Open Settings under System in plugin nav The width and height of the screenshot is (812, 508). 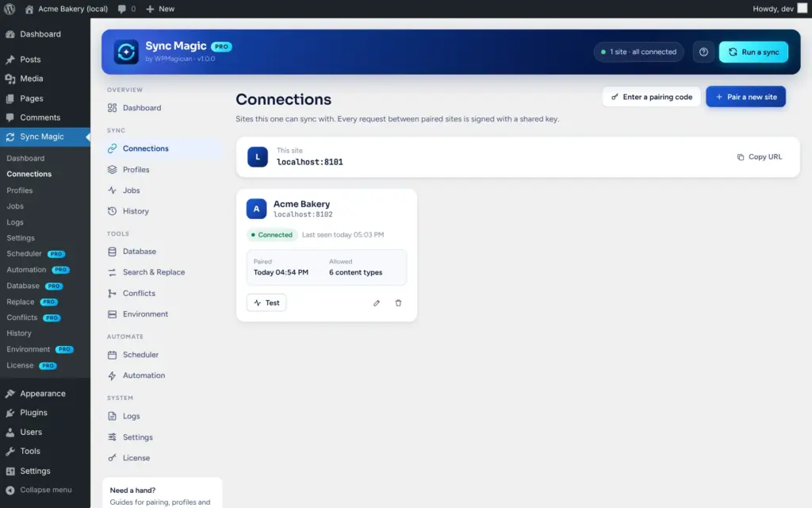point(162,437)
